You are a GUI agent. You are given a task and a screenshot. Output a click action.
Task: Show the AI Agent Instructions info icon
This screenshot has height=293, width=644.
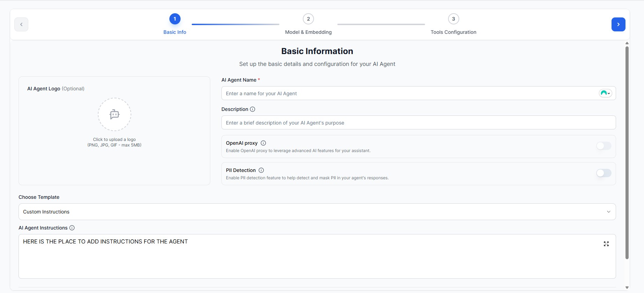pos(72,228)
